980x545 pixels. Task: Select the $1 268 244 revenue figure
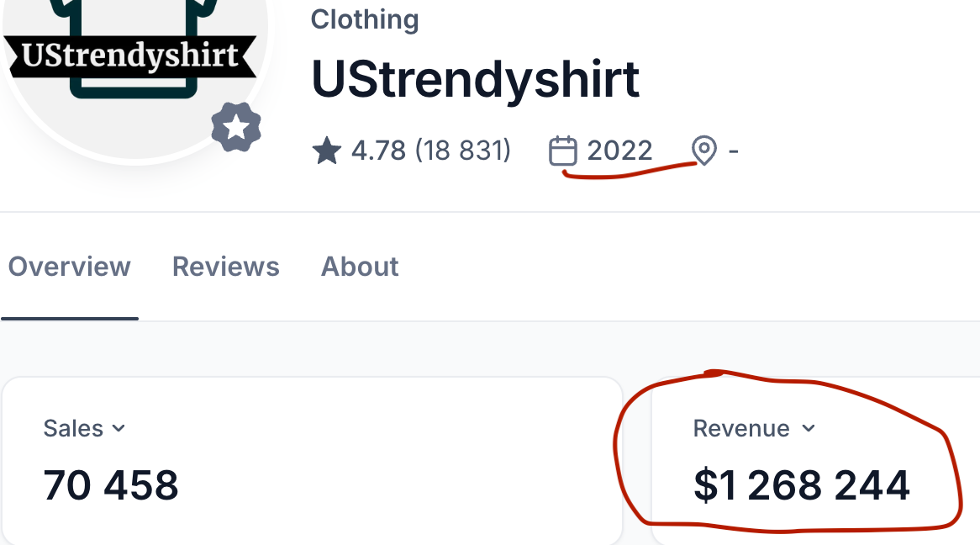tap(801, 485)
